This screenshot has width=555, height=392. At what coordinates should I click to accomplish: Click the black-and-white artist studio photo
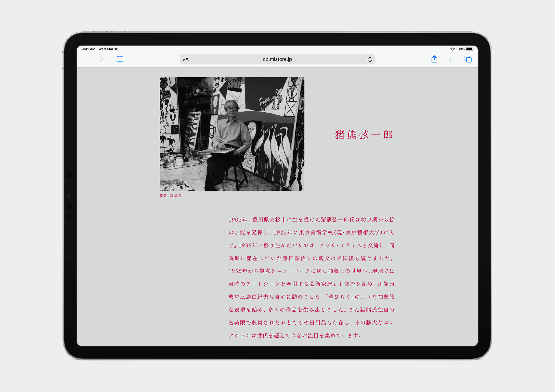[232, 134]
